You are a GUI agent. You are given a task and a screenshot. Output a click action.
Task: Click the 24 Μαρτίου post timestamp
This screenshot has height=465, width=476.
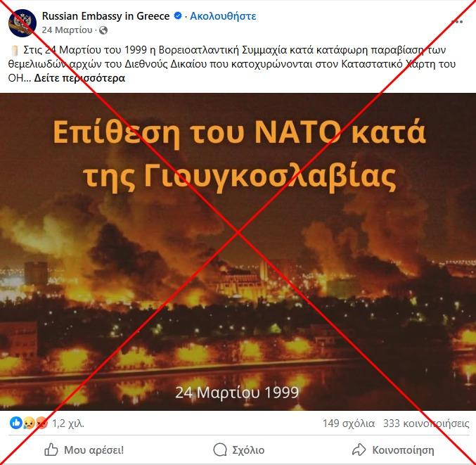(67, 30)
